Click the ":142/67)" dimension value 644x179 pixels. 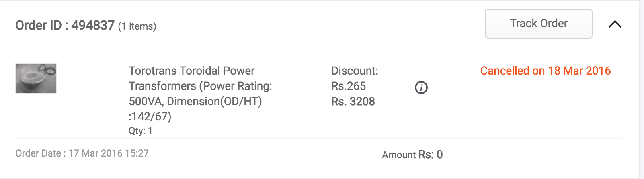[x=150, y=116]
